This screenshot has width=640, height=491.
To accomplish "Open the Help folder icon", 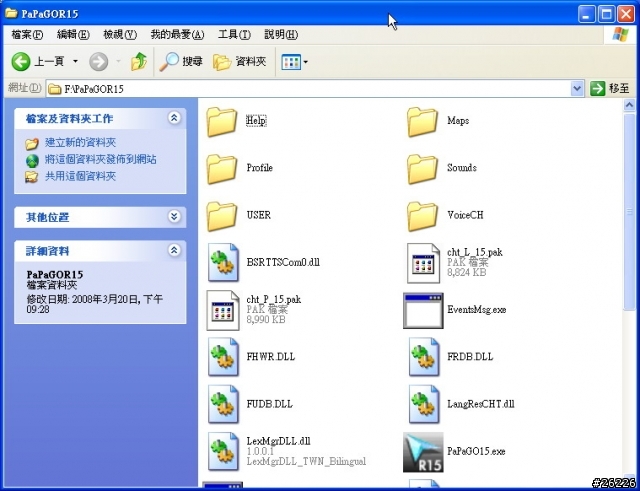I will 222,122.
